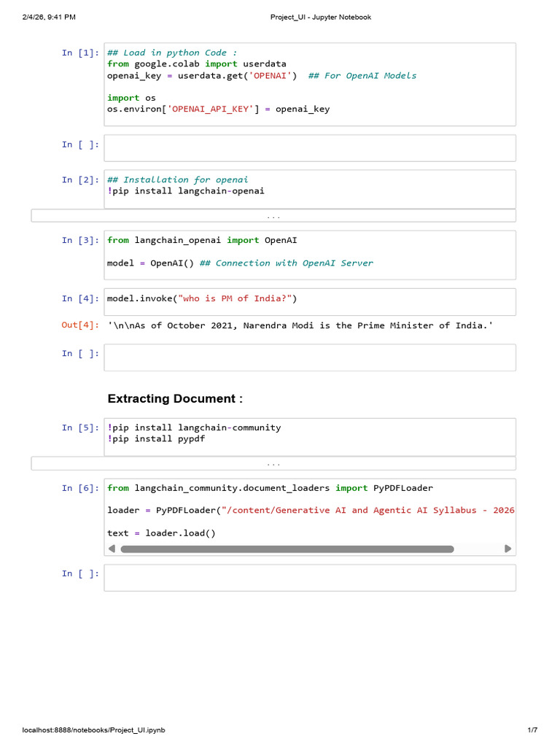Expand collapsed output below pip install pypdf

point(273,463)
